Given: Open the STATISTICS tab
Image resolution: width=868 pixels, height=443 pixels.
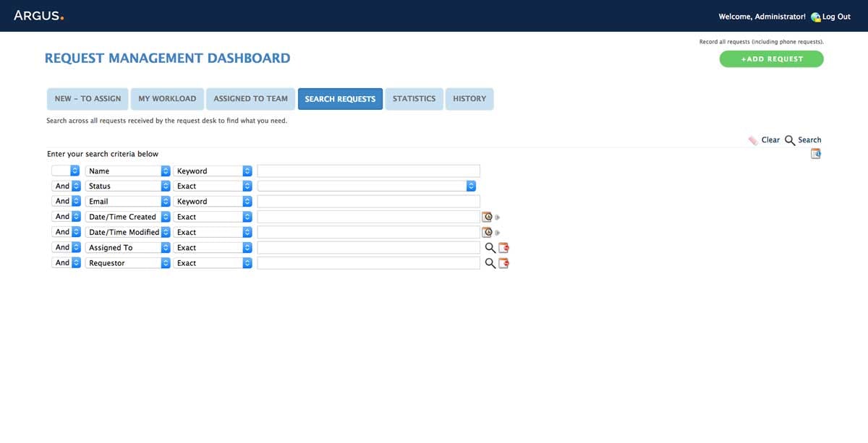Looking at the screenshot, I should pos(414,98).
